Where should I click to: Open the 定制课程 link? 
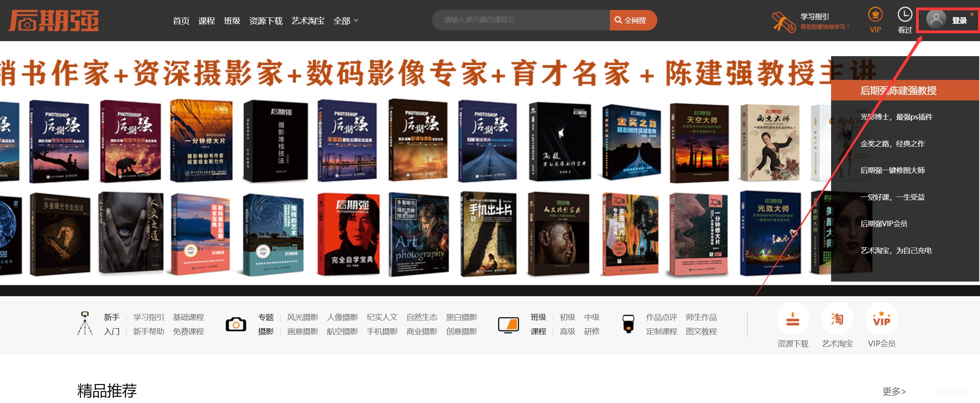coord(662,331)
